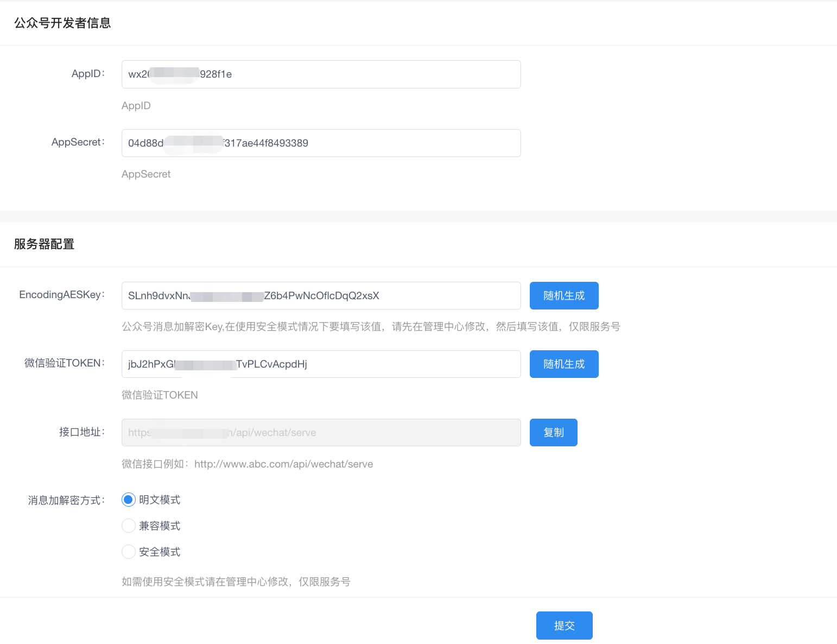Select the 微信验证TOKEN input box
Viewport: 837px width, 644px height.
point(321,364)
